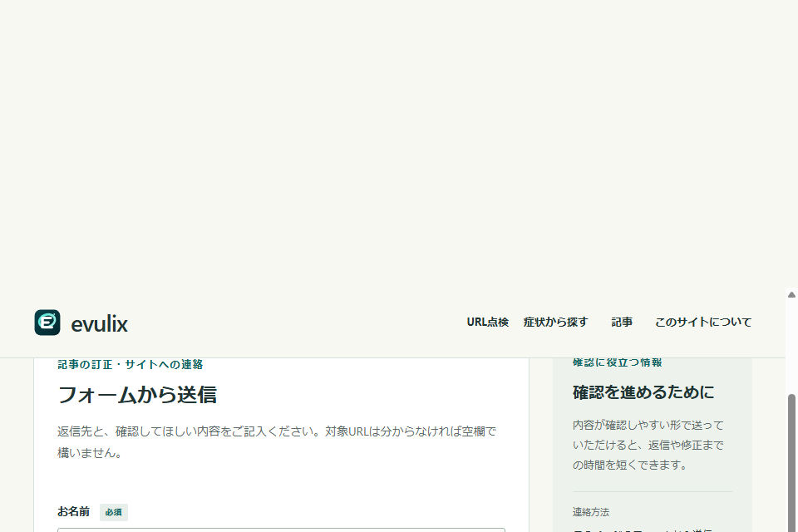Open このサイトについて navigation link
The height and width of the screenshot is (532, 798).
pos(703,323)
